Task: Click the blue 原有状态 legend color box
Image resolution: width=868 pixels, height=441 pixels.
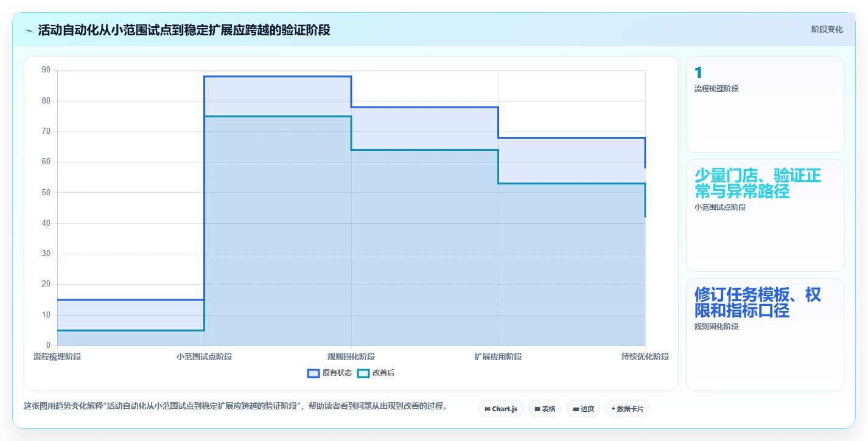Action: click(313, 373)
